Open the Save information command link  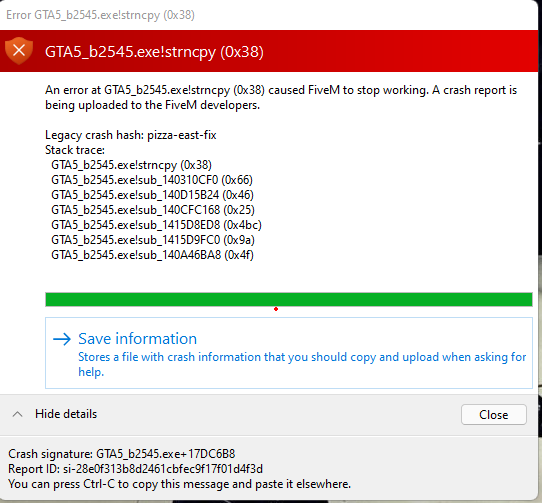[x=289, y=353]
